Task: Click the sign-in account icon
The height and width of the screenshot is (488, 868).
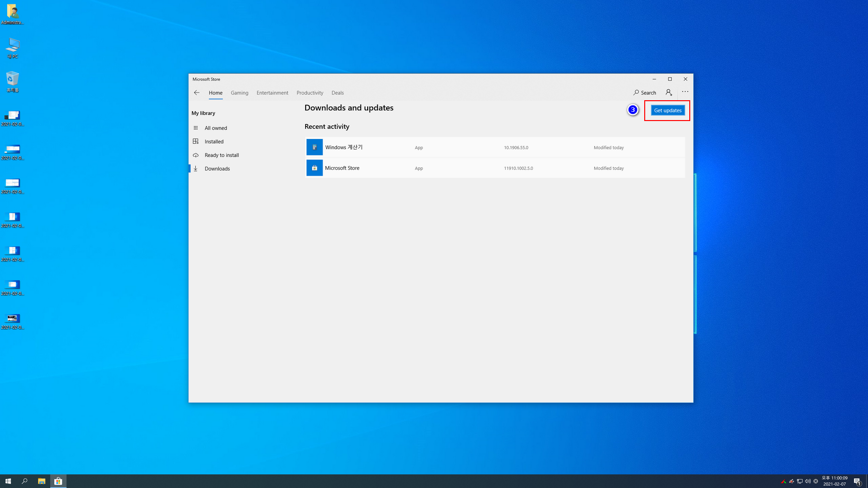Action: (669, 92)
